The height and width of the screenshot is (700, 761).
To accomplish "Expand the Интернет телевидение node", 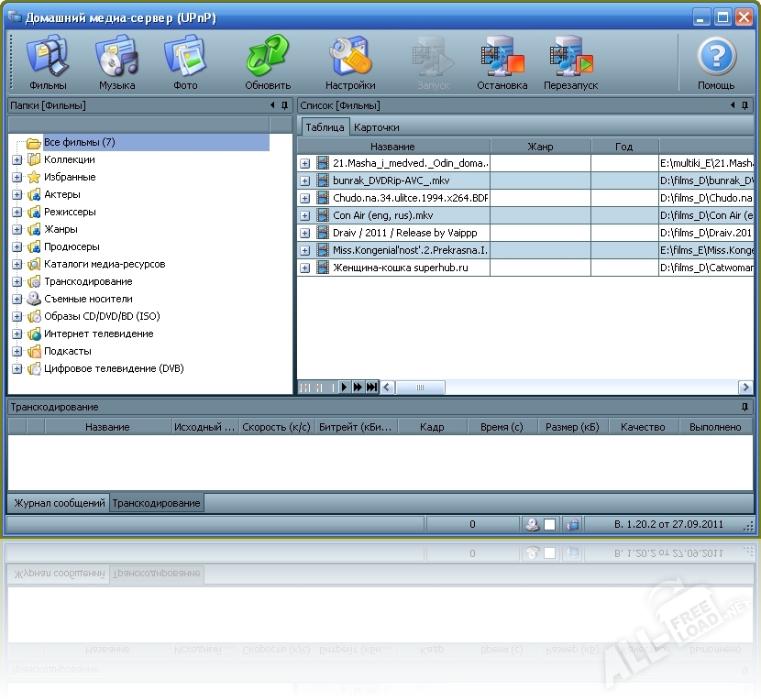I will pyautogui.click(x=17, y=334).
